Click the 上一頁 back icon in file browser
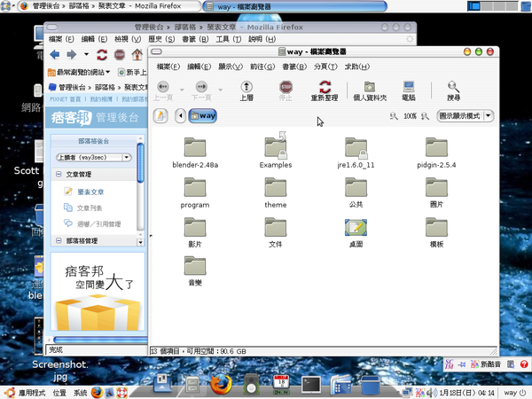The image size is (532, 399). tap(163, 91)
